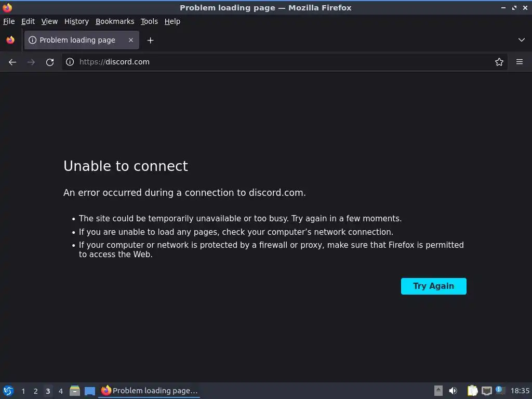532x399 pixels.
Task: Open the Help menu
Action: pyautogui.click(x=172, y=21)
